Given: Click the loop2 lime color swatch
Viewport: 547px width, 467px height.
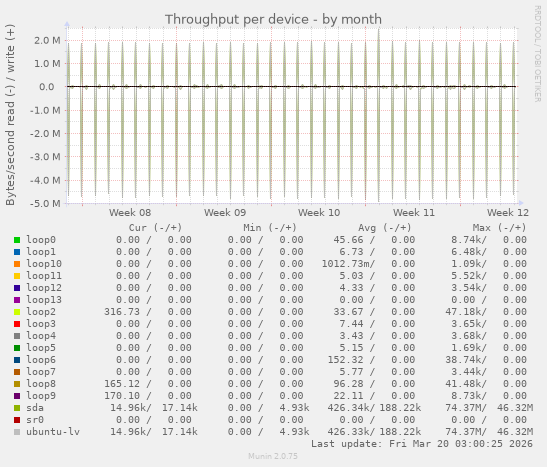Looking at the screenshot, I should (x=17, y=312).
